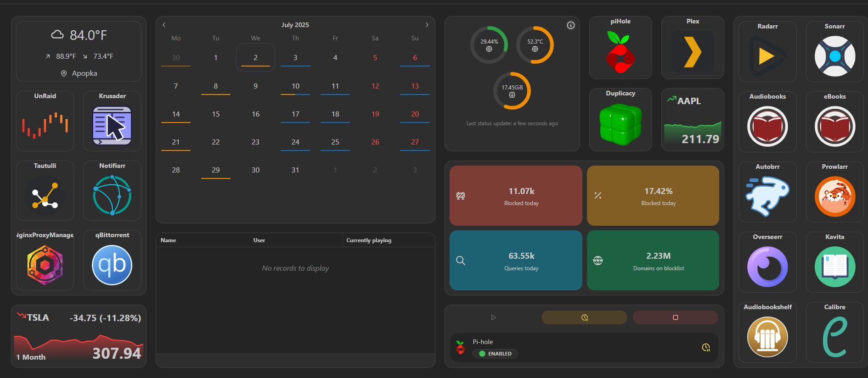Select Sunday July 20 in calendar
868x378 pixels.
415,114
